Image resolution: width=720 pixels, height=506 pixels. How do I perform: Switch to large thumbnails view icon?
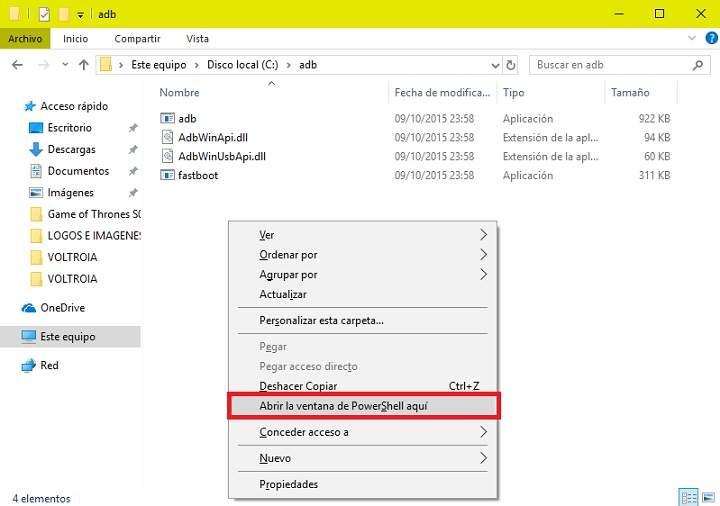[709, 497]
